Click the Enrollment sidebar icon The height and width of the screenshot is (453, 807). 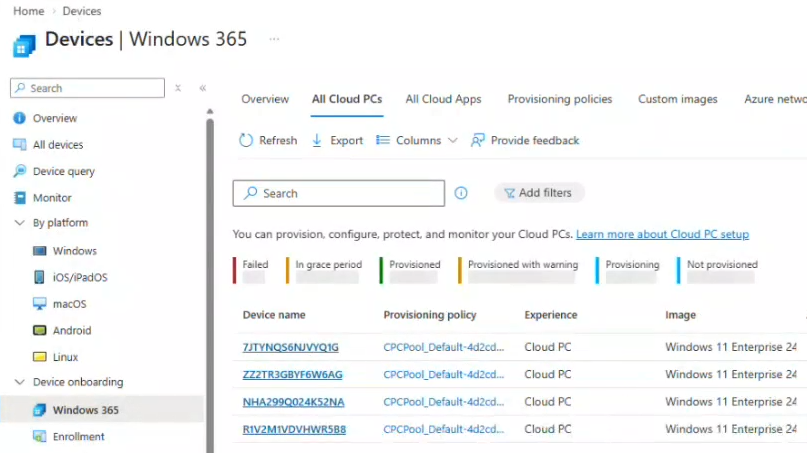coord(39,437)
